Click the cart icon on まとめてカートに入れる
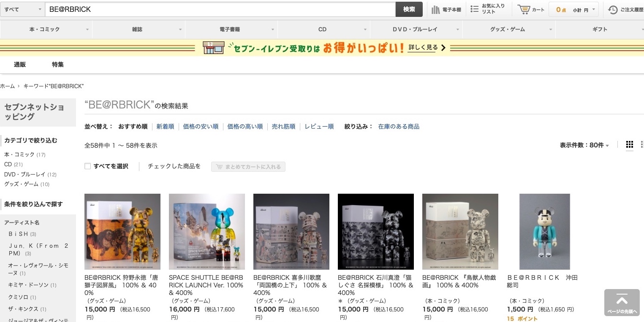The width and height of the screenshot is (644, 322). click(220, 167)
